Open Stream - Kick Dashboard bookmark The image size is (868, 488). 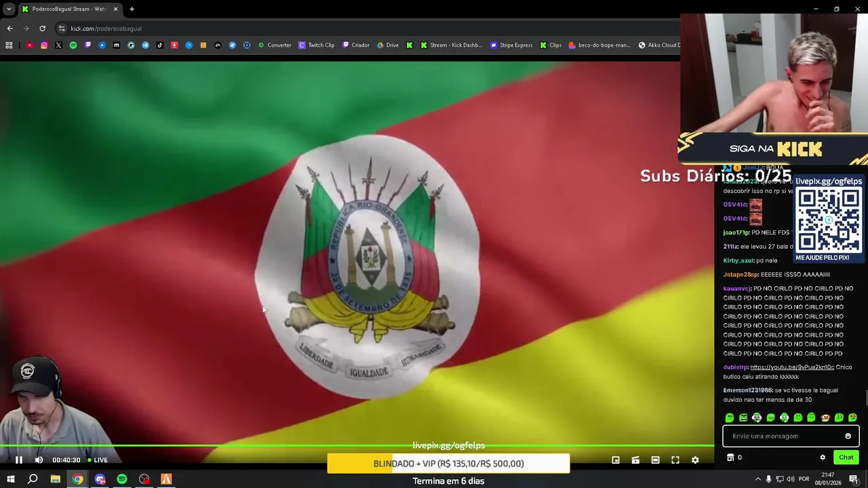click(x=451, y=45)
